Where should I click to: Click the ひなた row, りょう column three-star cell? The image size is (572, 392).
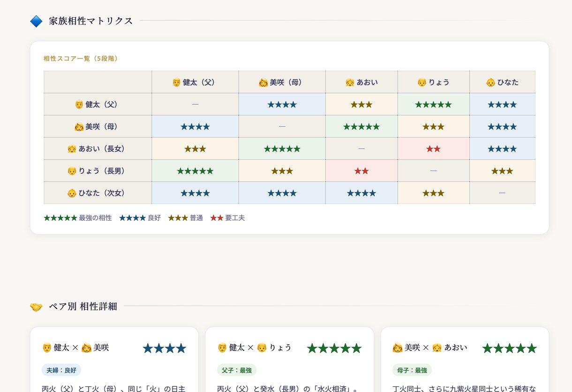coord(434,193)
